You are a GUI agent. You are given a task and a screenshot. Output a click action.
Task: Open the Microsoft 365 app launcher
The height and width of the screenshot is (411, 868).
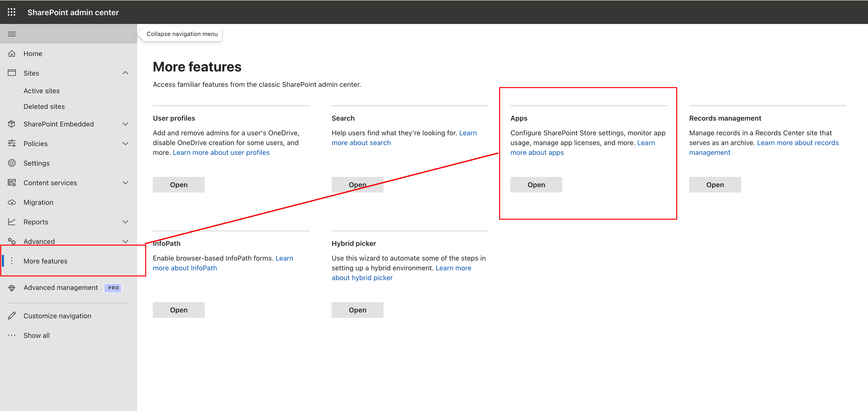point(12,12)
